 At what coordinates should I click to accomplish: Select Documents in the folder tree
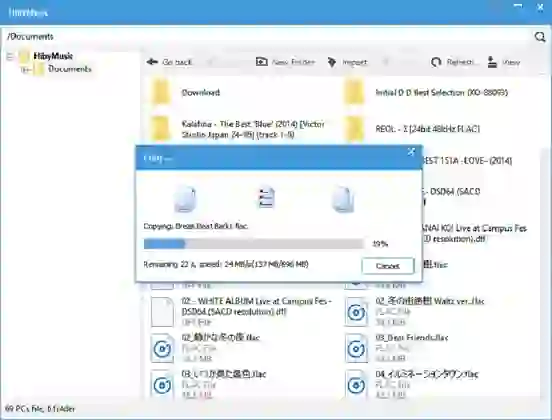pyautogui.click(x=70, y=69)
